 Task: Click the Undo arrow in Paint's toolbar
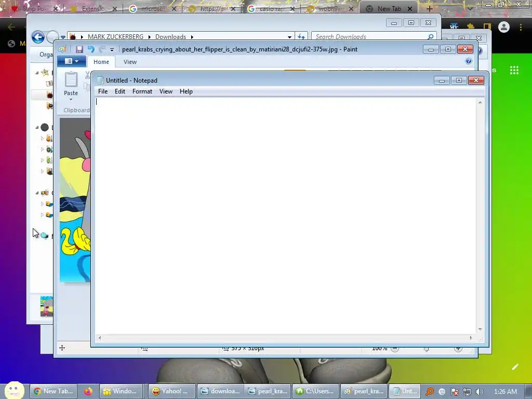pos(91,49)
